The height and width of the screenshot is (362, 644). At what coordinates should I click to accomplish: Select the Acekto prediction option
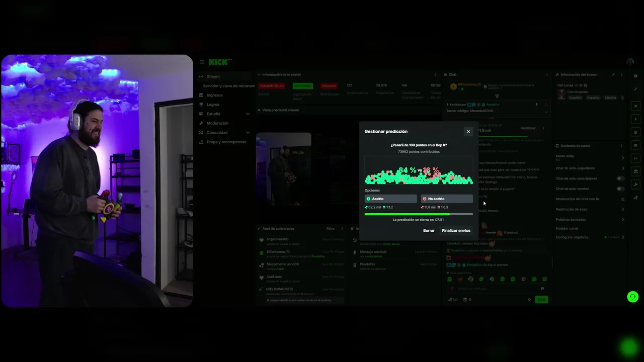pyautogui.click(x=391, y=199)
